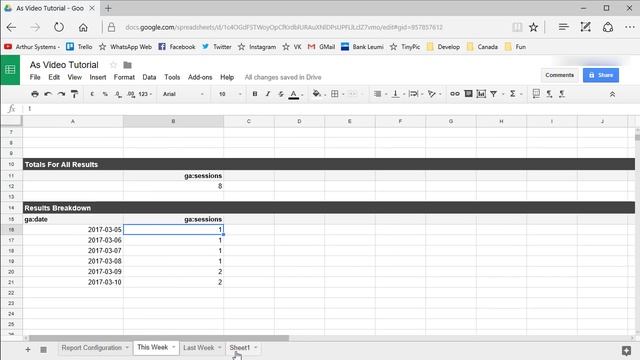Open the Data menu
Screen dimensions: 640x360
tap(149, 77)
